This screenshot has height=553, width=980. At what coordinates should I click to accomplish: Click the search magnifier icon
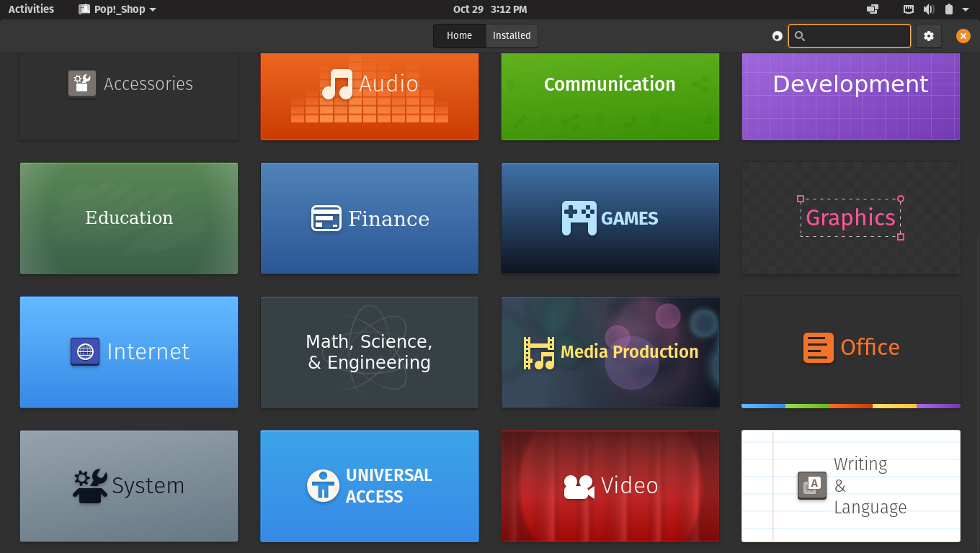pyautogui.click(x=799, y=36)
